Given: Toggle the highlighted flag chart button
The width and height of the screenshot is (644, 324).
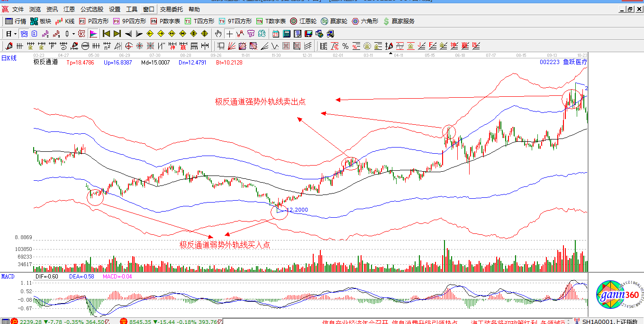Looking at the screenshot, I should click(x=93, y=34).
